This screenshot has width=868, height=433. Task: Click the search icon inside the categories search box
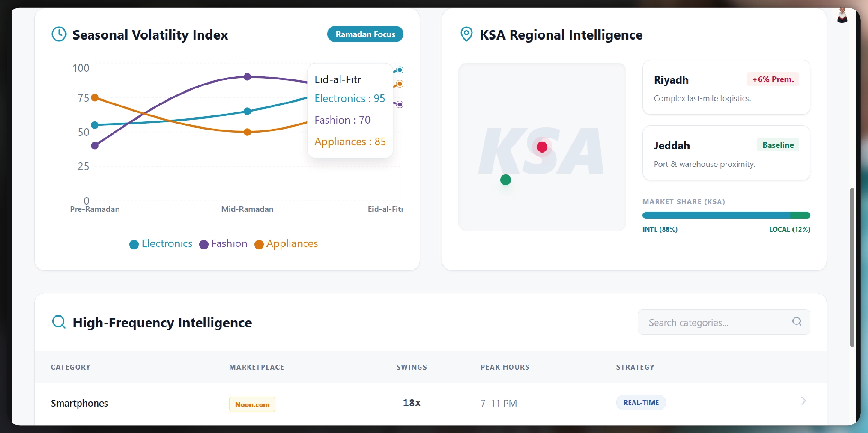click(797, 322)
